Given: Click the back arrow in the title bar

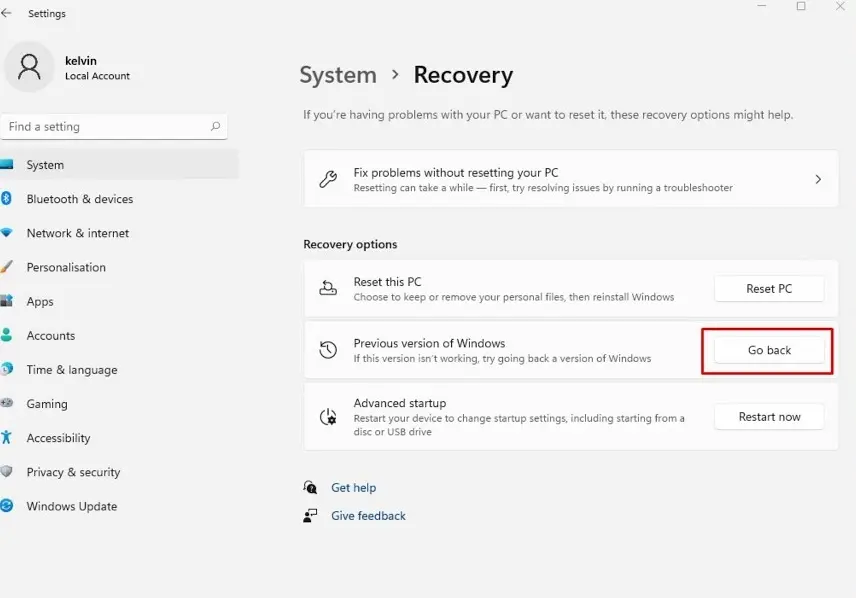Looking at the screenshot, I should tap(6, 13).
